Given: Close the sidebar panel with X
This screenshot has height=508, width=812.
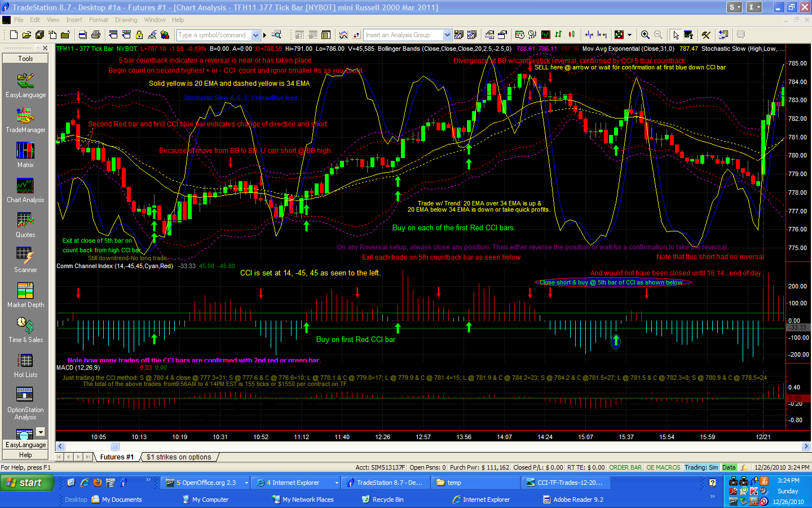Looking at the screenshot, I should click(45, 49).
